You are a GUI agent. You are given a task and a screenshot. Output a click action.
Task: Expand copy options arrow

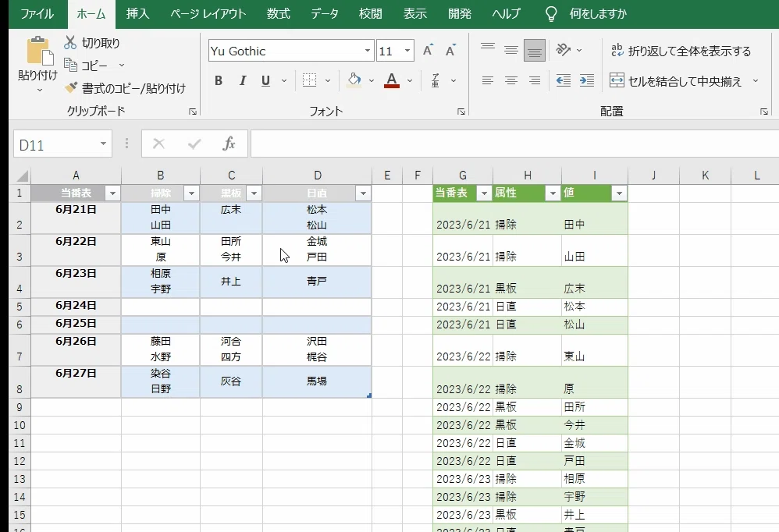(x=122, y=65)
